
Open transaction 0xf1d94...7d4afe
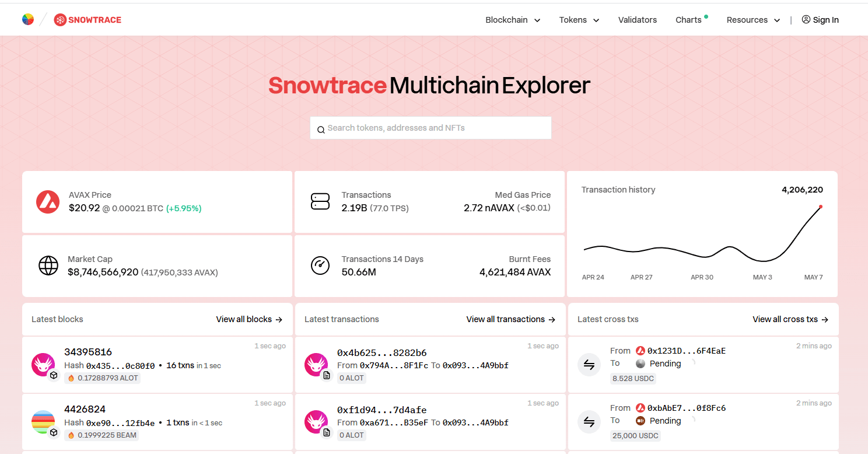(381, 410)
